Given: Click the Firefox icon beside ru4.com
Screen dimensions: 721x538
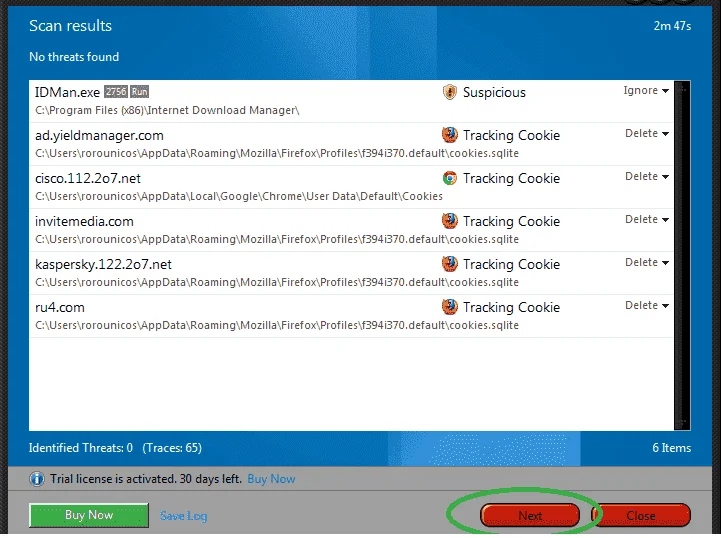Looking at the screenshot, I should pyautogui.click(x=450, y=307).
